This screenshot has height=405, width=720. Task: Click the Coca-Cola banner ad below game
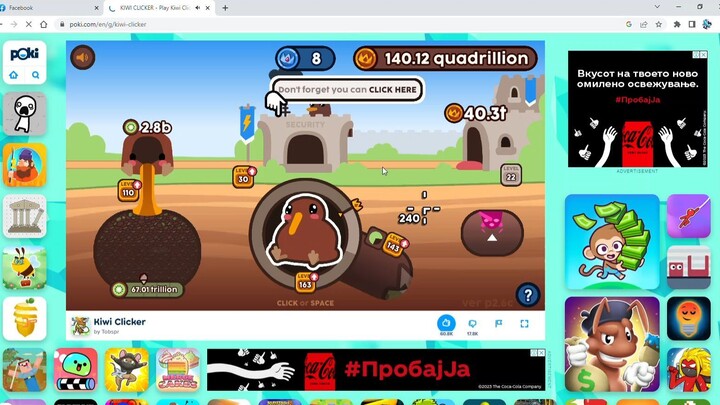[376, 370]
